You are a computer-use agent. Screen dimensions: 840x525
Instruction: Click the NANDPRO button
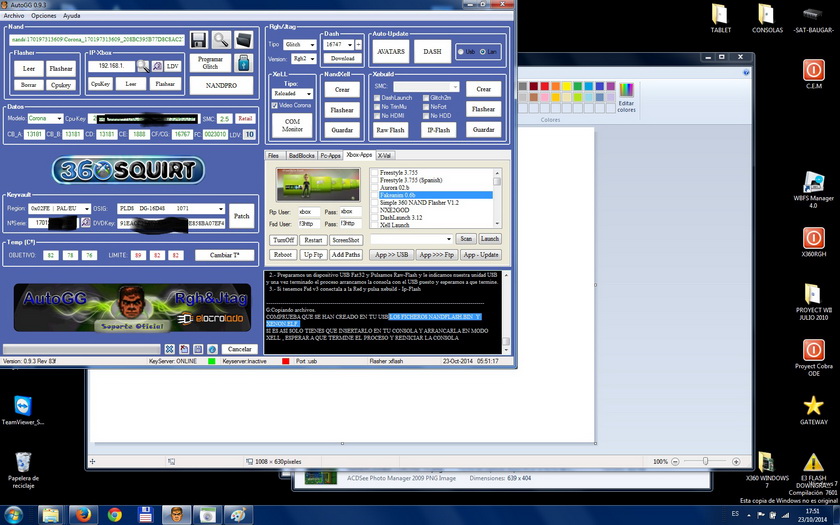221,85
